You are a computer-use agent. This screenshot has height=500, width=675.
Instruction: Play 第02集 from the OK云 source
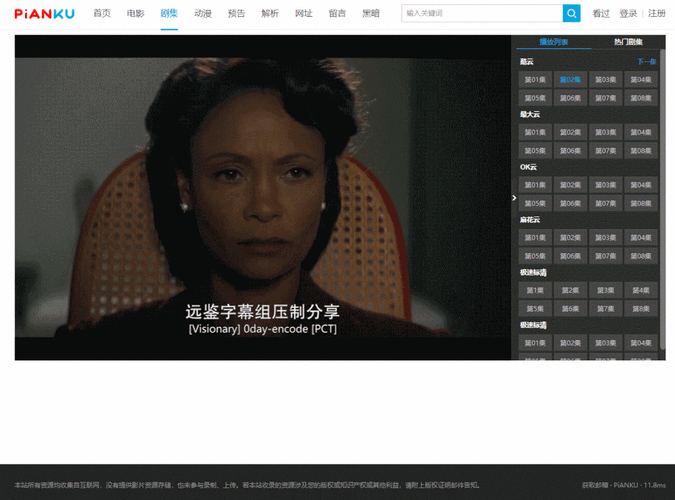pyautogui.click(x=570, y=185)
